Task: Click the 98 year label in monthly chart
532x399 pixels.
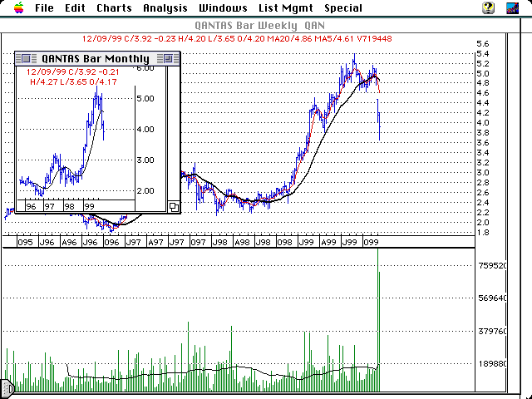Action: (69, 206)
